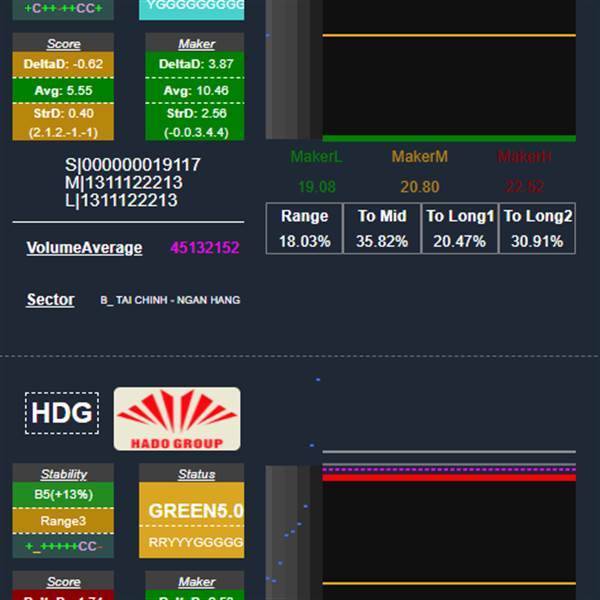The height and width of the screenshot is (600, 600).
Task: Select the 'DeltaD: -0.62' score cell
Action: click(x=63, y=64)
